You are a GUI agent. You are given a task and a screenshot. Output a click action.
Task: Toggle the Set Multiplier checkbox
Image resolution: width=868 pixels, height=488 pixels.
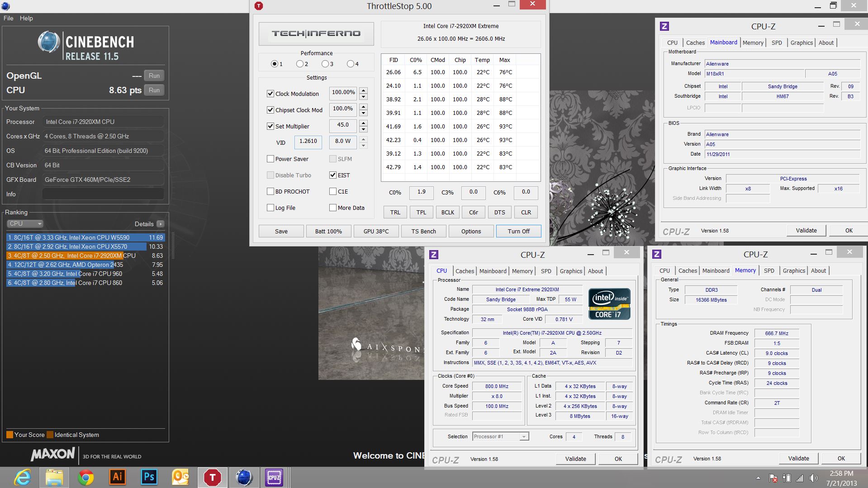[x=270, y=126]
